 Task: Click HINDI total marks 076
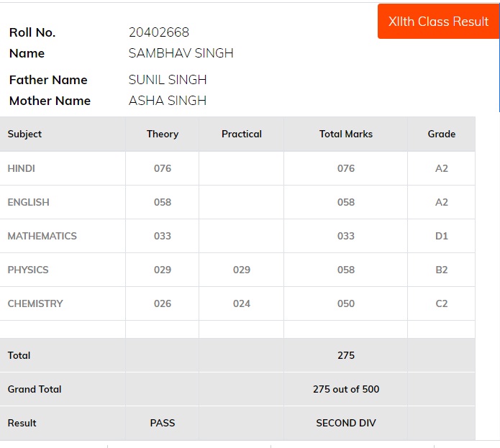click(x=346, y=168)
